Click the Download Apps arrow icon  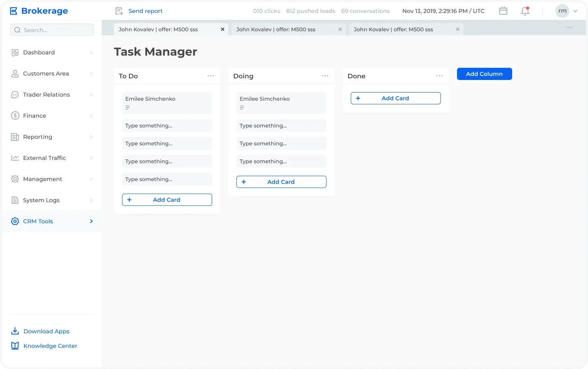pos(15,331)
